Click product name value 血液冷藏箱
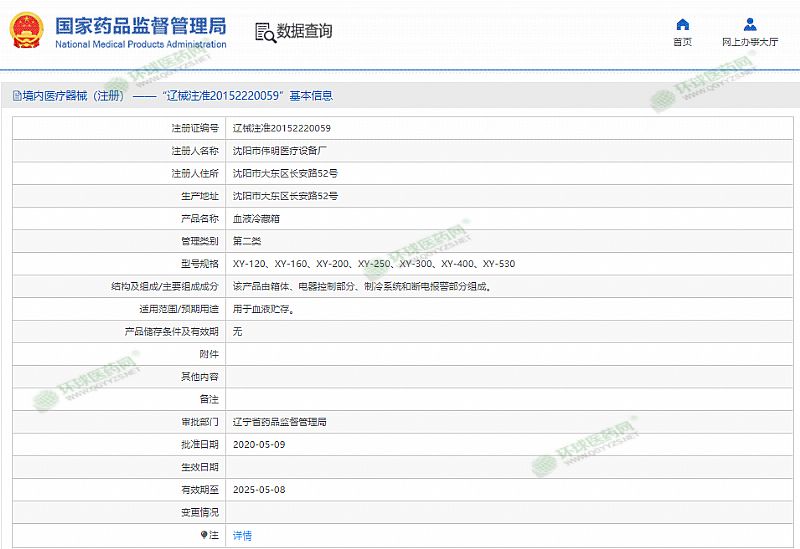 [254, 218]
